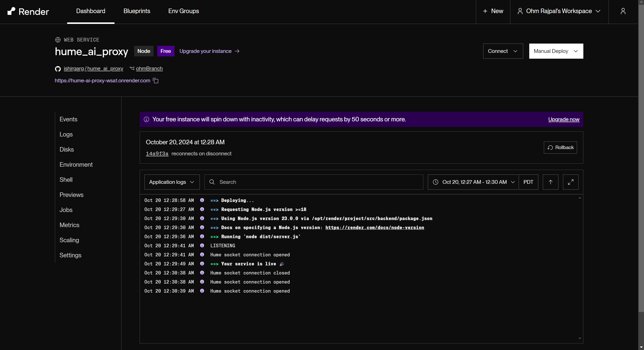Open the log time range selector
The width and height of the screenshot is (644, 350).
(x=473, y=182)
